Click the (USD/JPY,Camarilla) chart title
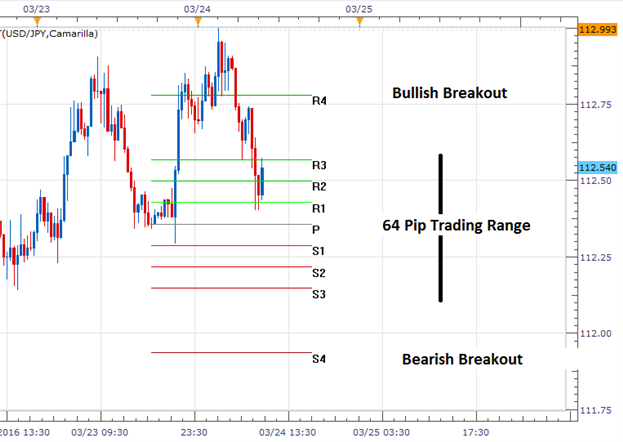Viewport: 623px width, 442px height. click(x=50, y=34)
